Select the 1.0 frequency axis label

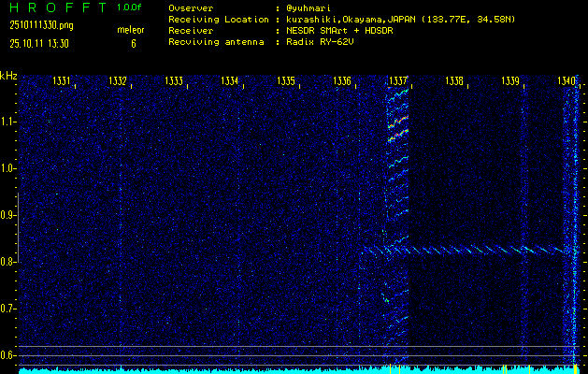click(x=7, y=169)
